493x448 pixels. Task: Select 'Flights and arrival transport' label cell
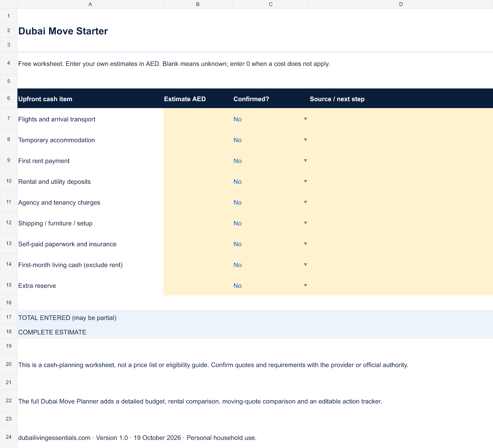click(90, 119)
